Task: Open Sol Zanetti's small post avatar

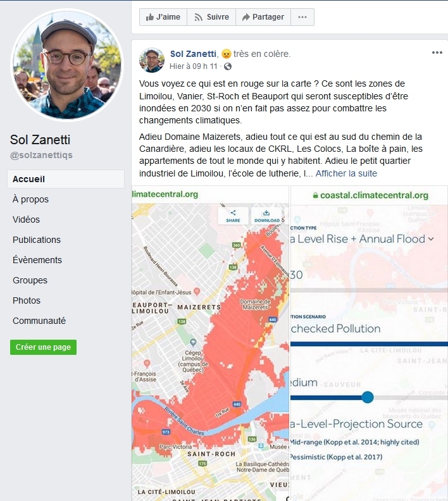Action: (x=152, y=60)
